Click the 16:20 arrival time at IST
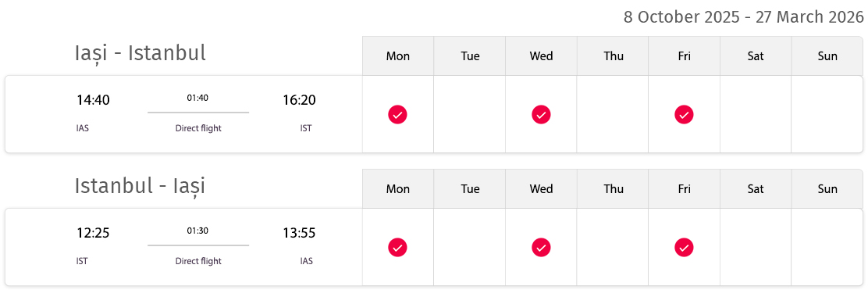868x297 pixels. [299, 100]
